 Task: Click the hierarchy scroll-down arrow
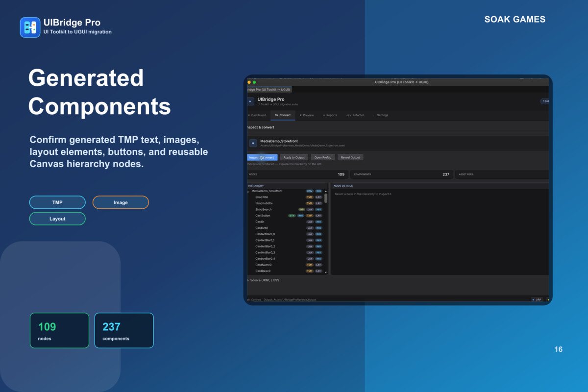coord(326,272)
